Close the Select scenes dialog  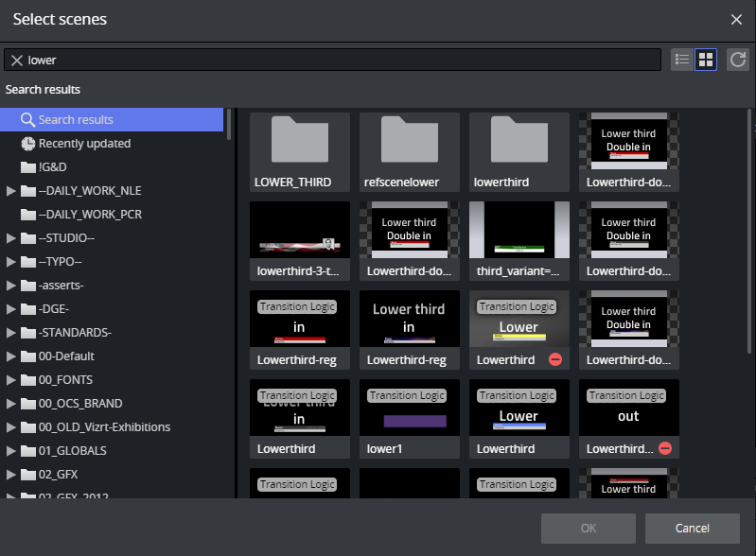coord(736,20)
